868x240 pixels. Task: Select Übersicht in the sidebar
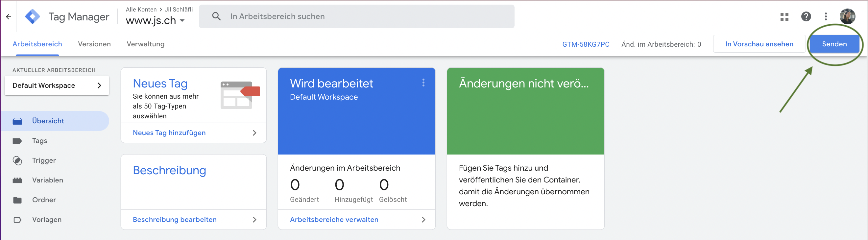(x=55, y=121)
